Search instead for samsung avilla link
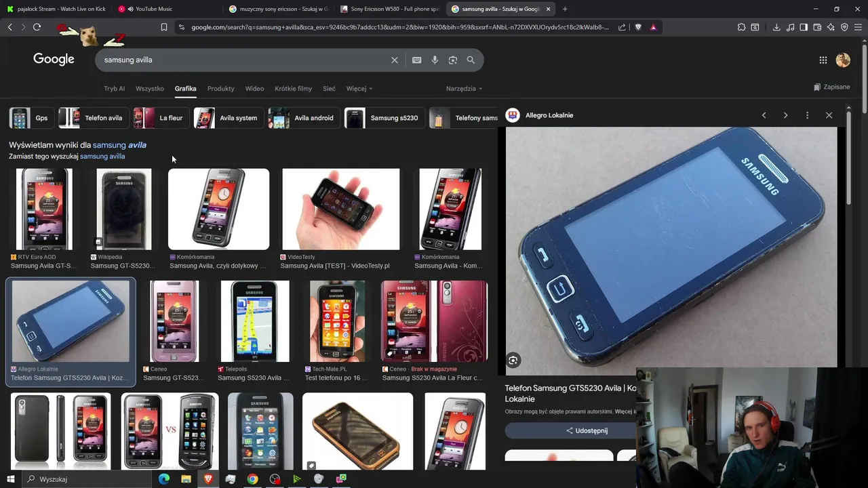Viewport: 868px width, 488px height. pyautogui.click(x=102, y=157)
